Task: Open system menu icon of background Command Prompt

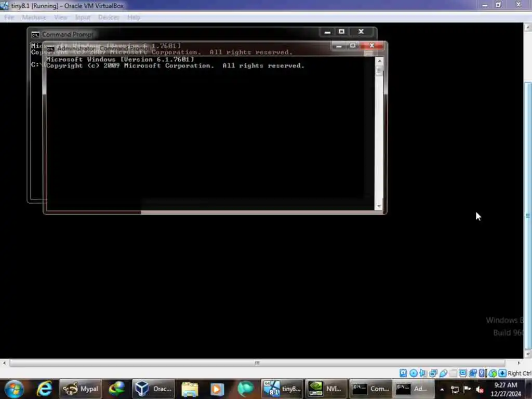Action: (35, 35)
